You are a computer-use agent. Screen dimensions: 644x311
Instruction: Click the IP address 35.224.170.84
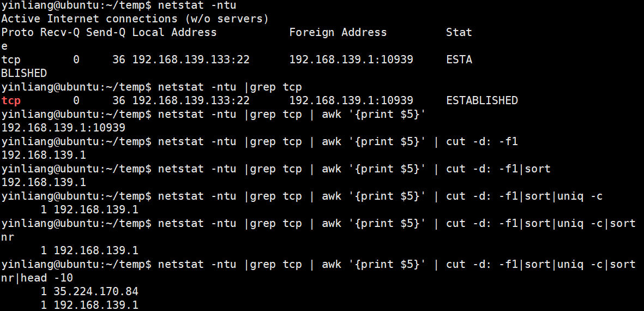pyautogui.click(x=95, y=292)
